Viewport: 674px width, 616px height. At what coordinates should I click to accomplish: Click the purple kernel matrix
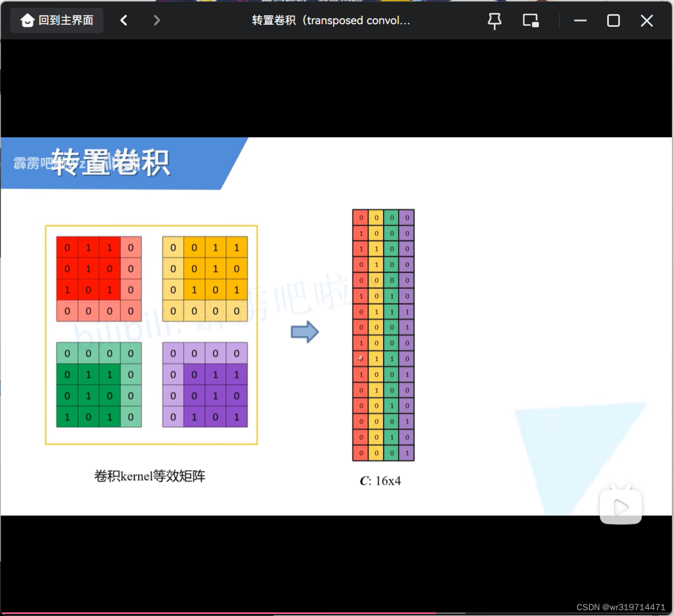(205, 385)
